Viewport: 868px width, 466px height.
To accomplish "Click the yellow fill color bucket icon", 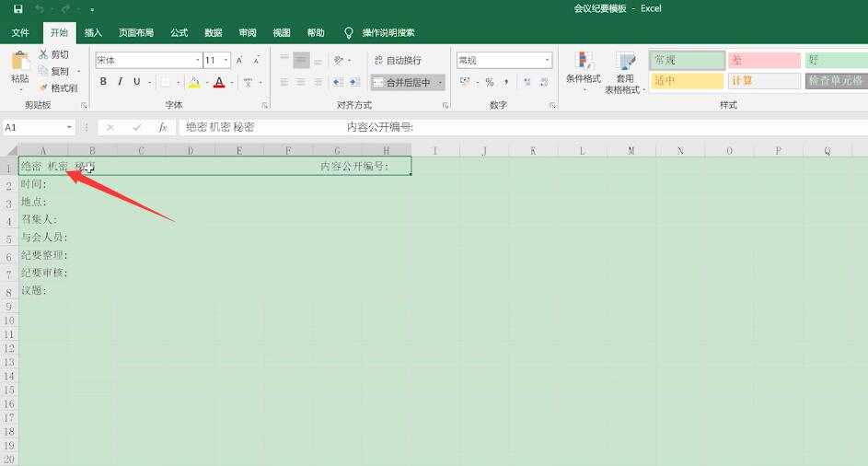I will [194, 82].
